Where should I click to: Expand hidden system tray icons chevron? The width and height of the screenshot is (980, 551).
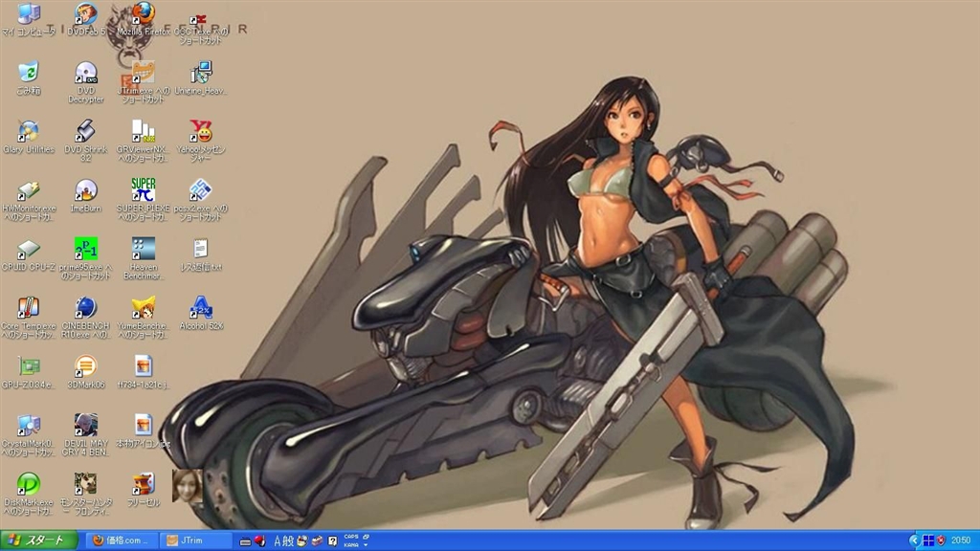point(914,540)
